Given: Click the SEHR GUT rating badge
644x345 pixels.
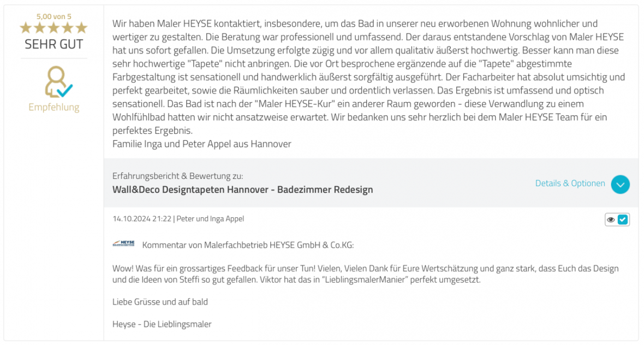Looking at the screenshot, I should (53, 44).
